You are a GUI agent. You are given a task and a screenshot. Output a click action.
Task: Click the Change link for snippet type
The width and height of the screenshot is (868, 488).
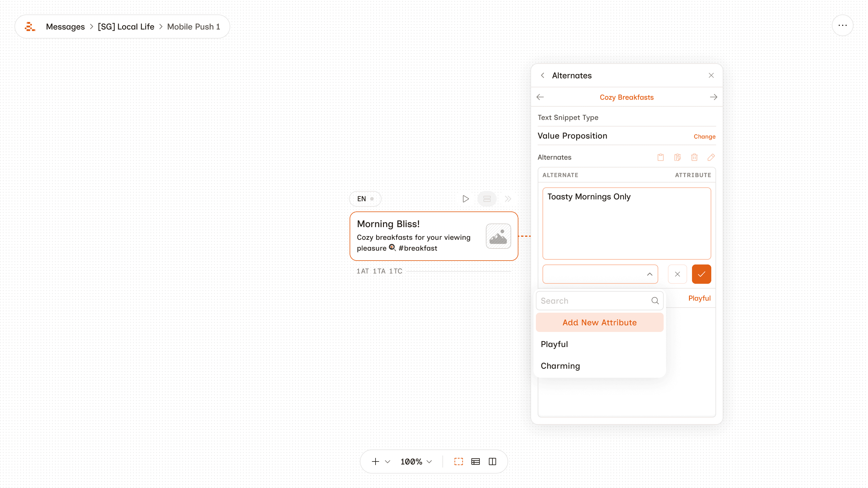click(x=704, y=136)
